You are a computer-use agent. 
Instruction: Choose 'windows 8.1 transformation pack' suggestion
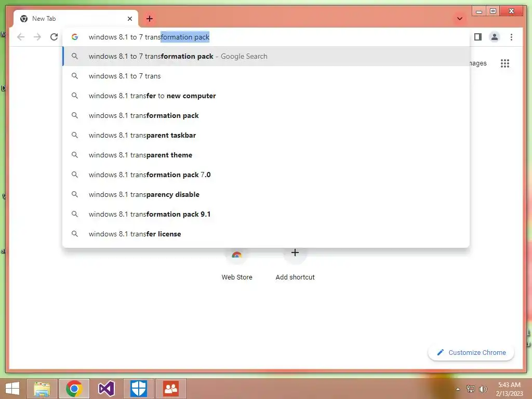(x=266, y=115)
